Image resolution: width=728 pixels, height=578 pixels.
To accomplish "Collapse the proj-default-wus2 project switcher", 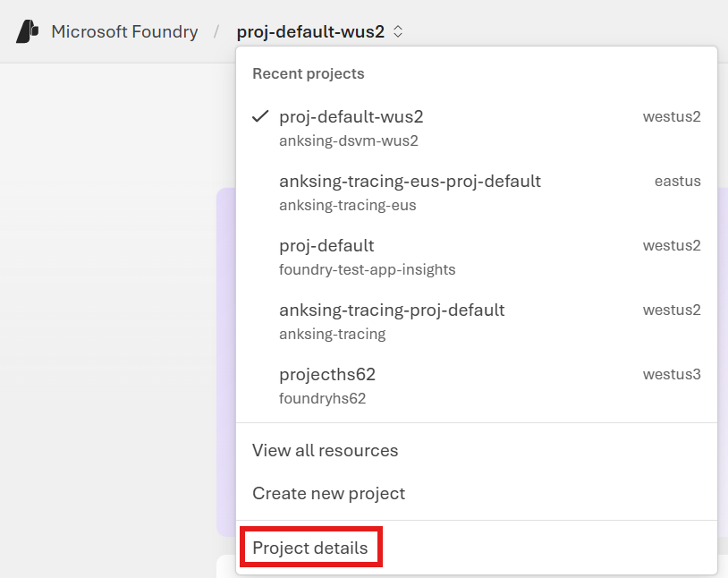I will [320, 31].
